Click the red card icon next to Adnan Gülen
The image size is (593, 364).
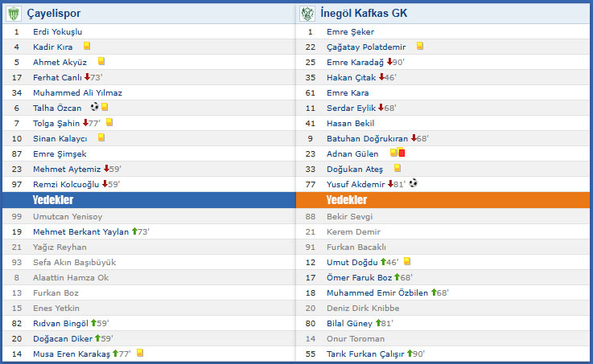(402, 153)
